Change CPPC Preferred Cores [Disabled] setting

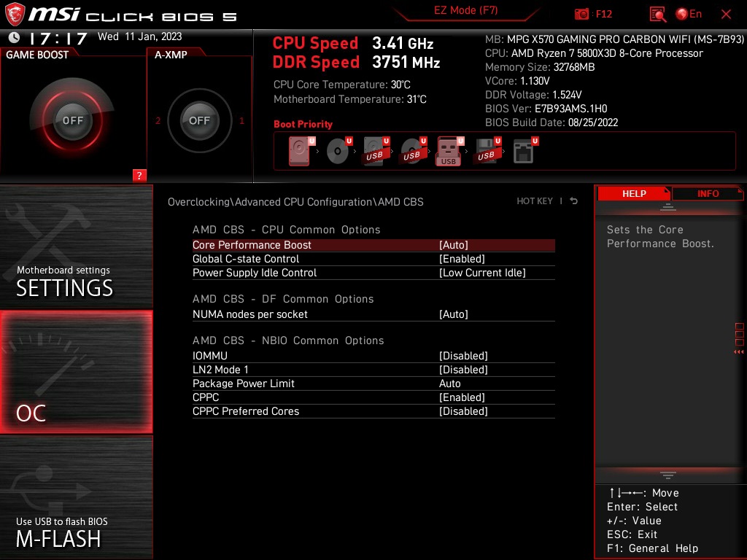[x=463, y=411]
